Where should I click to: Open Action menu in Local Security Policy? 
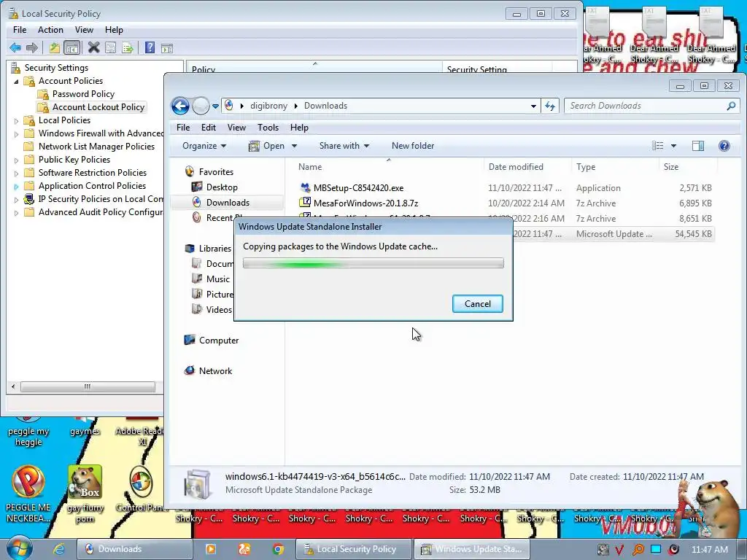(50, 29)
